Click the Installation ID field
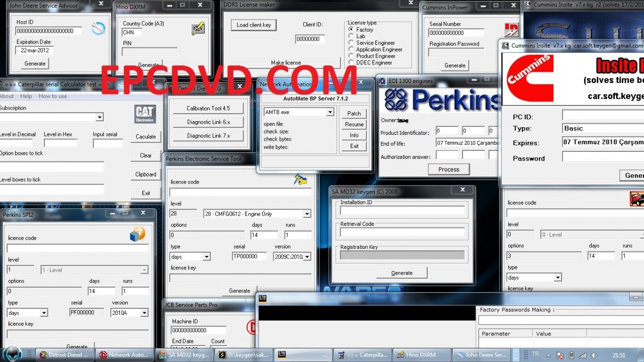This screenshot has height=362, width=644. (403, 210)
